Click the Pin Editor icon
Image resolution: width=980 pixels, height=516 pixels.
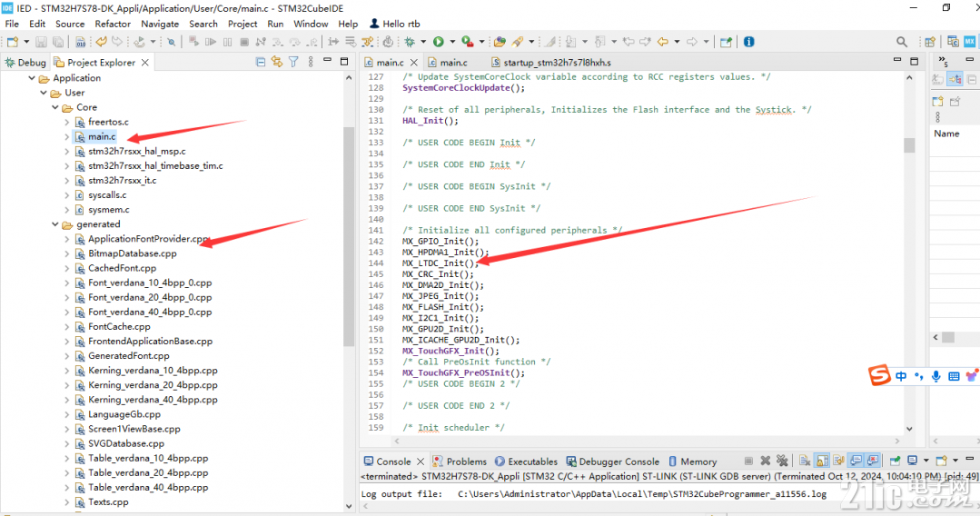[726, 42]
